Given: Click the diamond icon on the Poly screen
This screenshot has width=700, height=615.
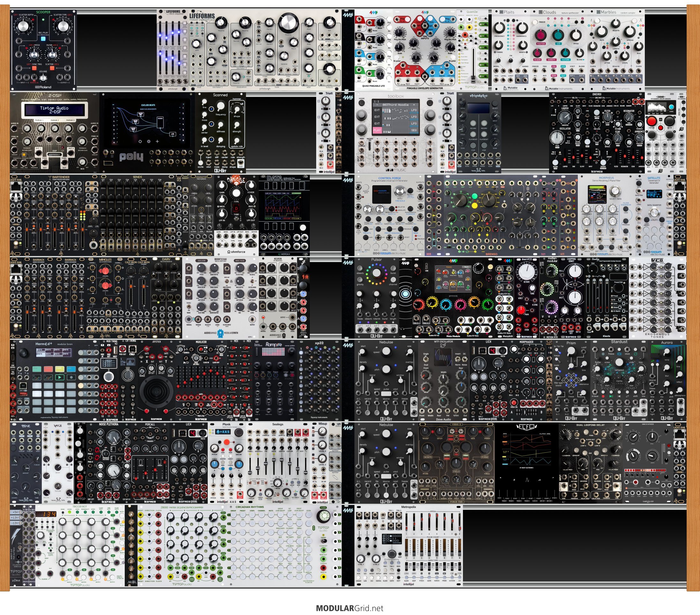Looking at the screenshot, I should (x=140, y=141).
